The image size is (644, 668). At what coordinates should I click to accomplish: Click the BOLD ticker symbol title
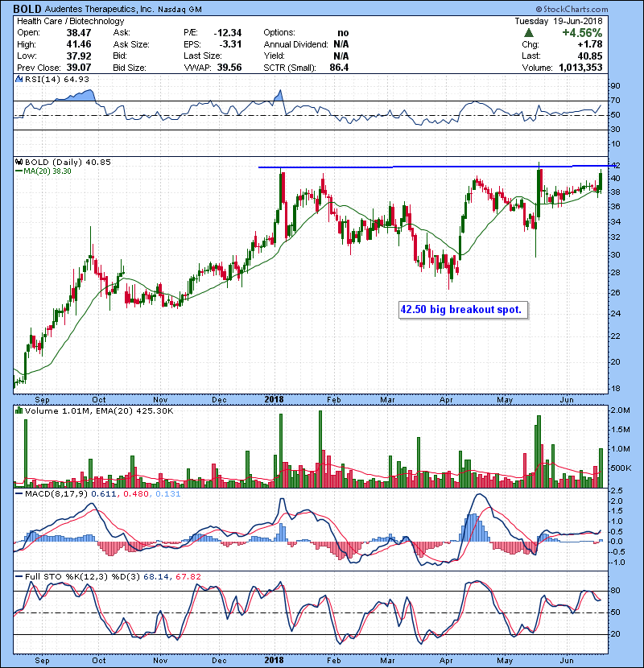[x=27, y=9]
